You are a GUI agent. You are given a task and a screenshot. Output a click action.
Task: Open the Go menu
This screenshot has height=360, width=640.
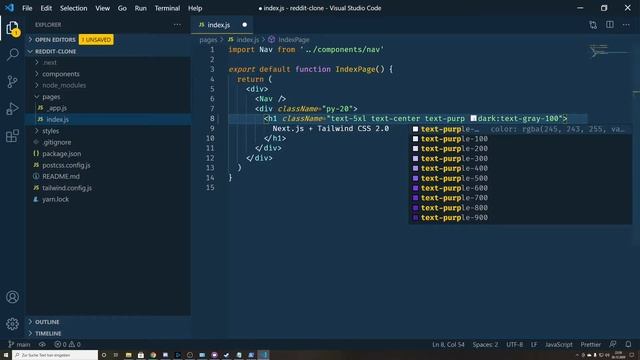tap(122, 8)
